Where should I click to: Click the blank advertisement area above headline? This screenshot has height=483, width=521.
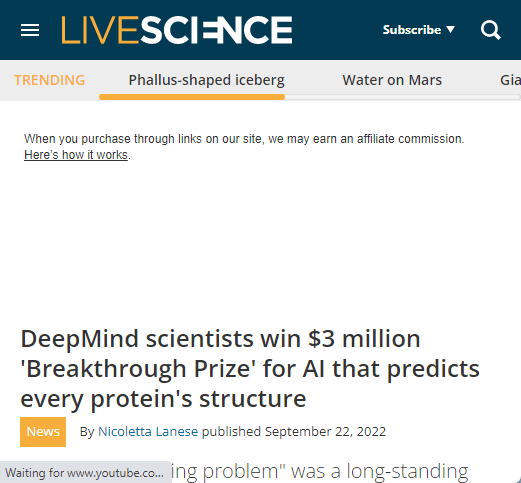(260, 240)
